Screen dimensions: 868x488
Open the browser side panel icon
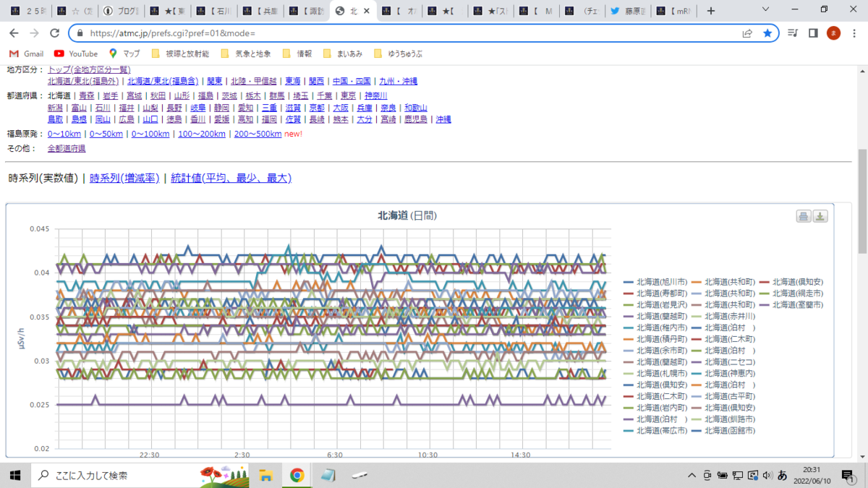tap(813, 33)
